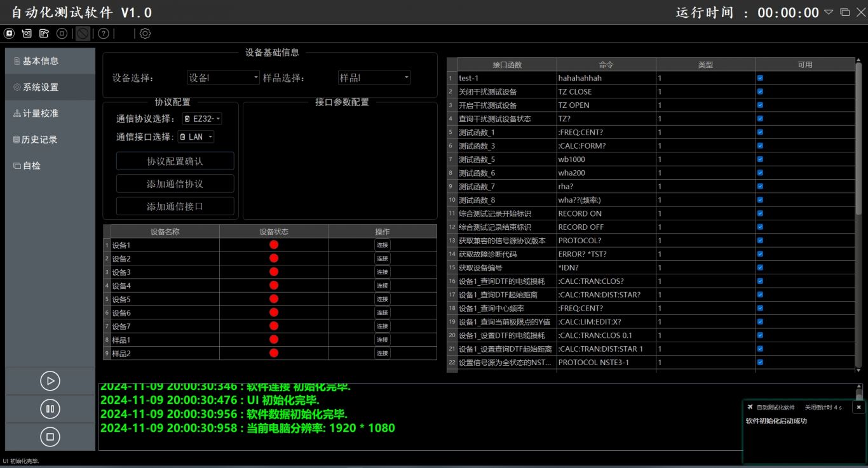
Task: Click the log line about 1920 * 1080 resolution
Action: click(x=248, y=428)
